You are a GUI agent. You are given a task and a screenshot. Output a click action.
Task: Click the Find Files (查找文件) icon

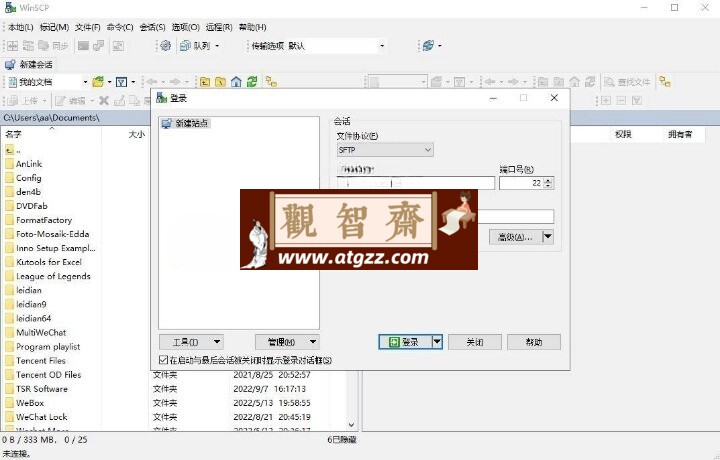point(609,82)
